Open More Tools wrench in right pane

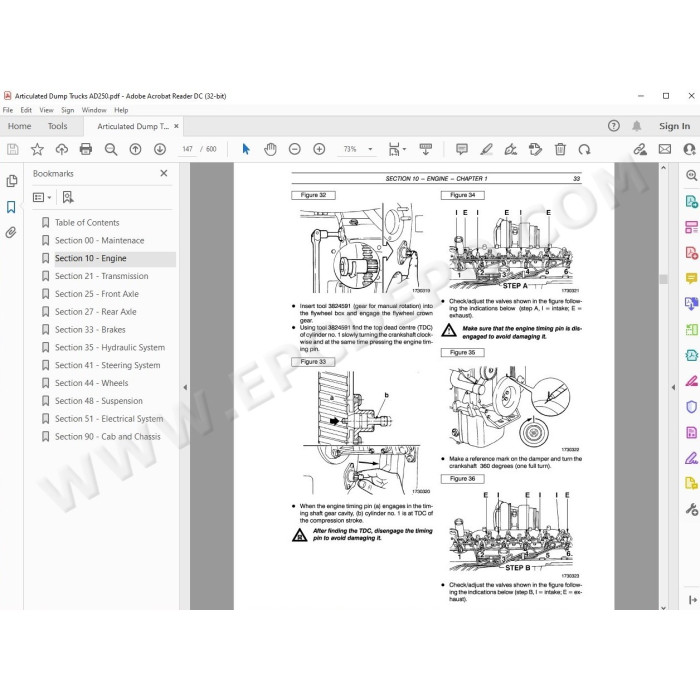(692, 509)
